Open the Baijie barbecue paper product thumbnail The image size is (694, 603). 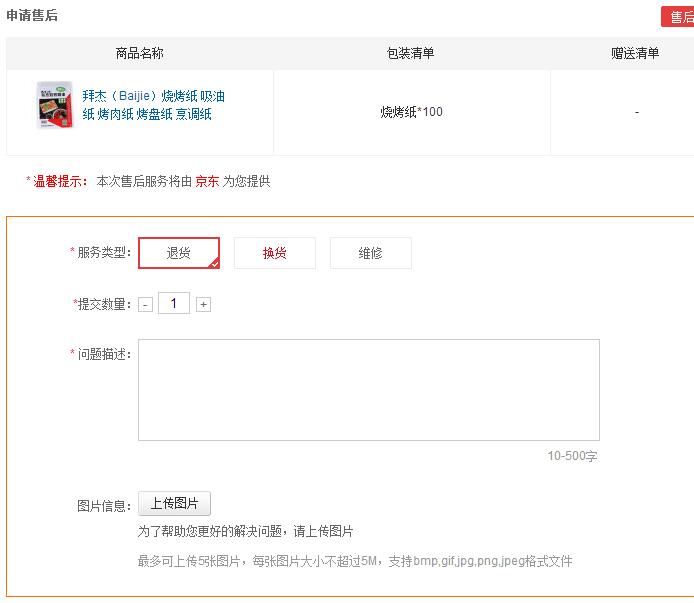tap(54, 105)
